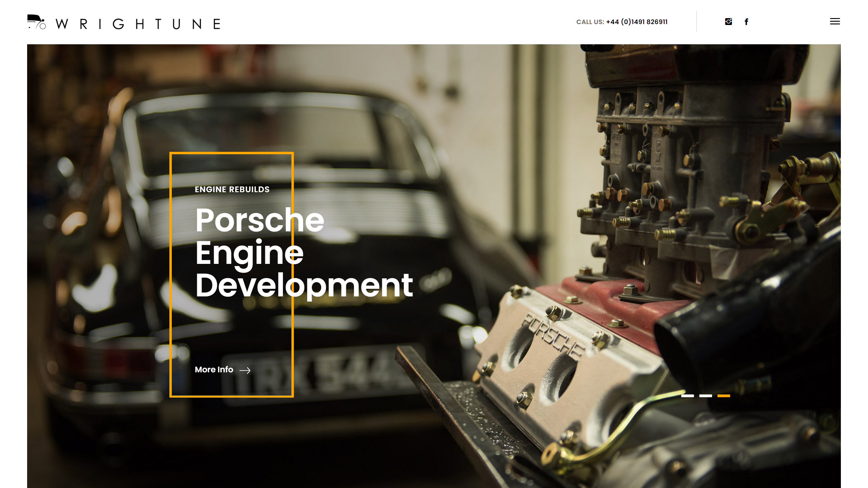Open the Facebook page icon
The width and height of the screenshot is (868, 488).
(x=746, y=22)
